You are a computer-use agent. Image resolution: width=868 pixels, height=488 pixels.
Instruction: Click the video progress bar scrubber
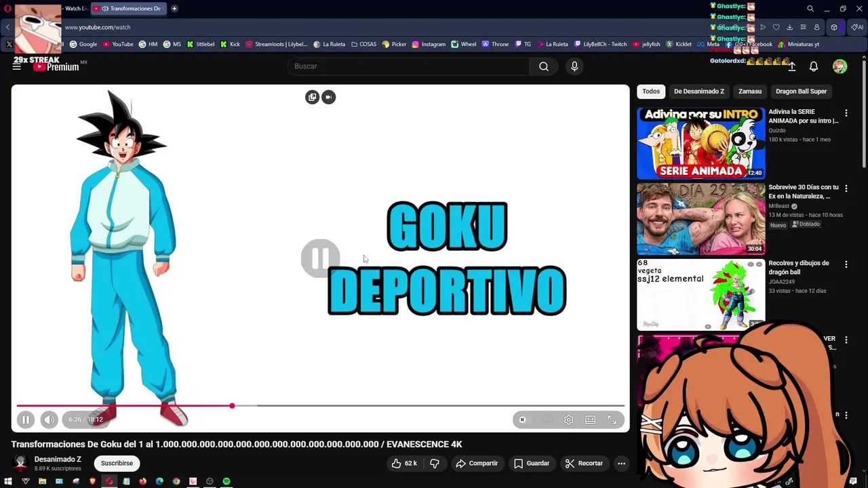[x=232, y=405]
